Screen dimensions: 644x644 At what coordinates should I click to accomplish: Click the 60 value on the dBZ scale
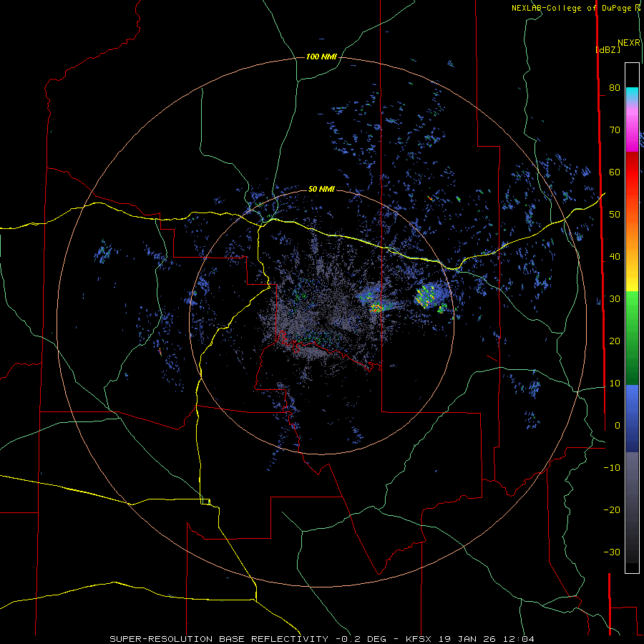(615, 172)
